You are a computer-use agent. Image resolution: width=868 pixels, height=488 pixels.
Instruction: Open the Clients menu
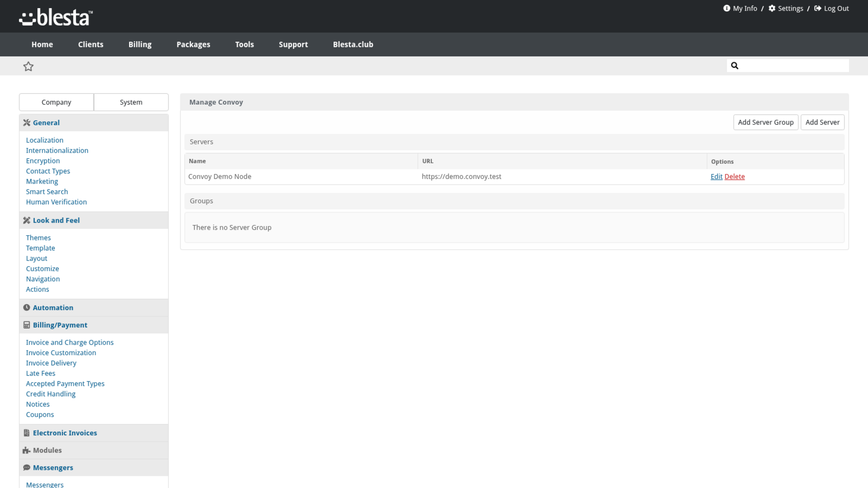tap(91, 44)
